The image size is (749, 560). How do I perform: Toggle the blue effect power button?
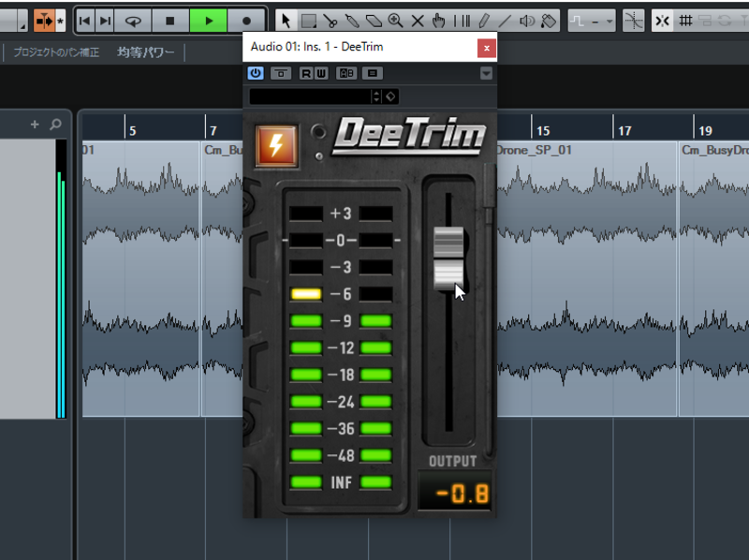tap(256, 73)
